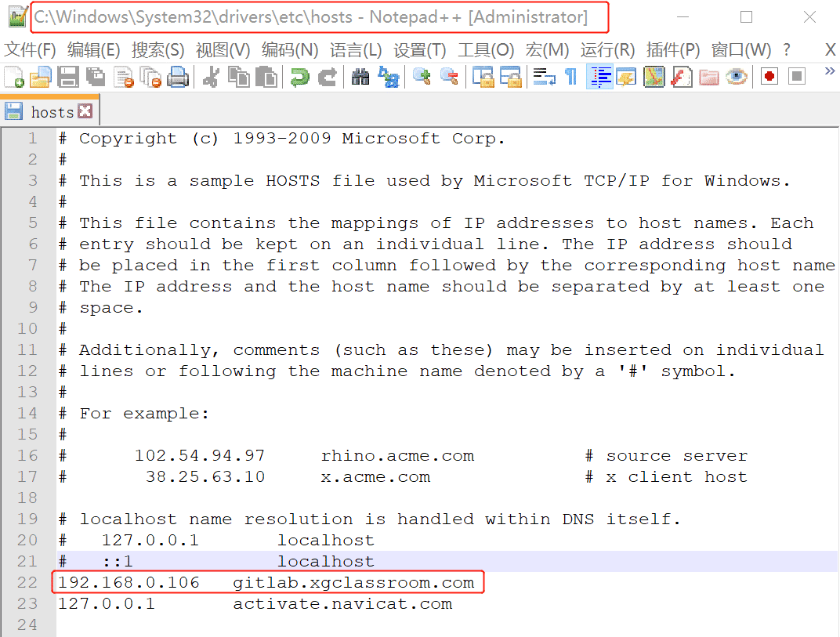Image resolution: width=840 pixels, height=637 pixels.
Task: Save all open documents
Action: pyautogui.click(x=96, y=77)
